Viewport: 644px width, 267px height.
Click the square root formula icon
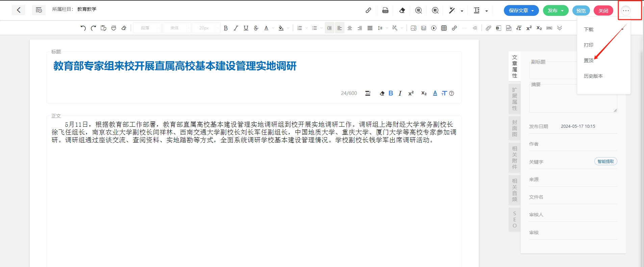point(519,28)
